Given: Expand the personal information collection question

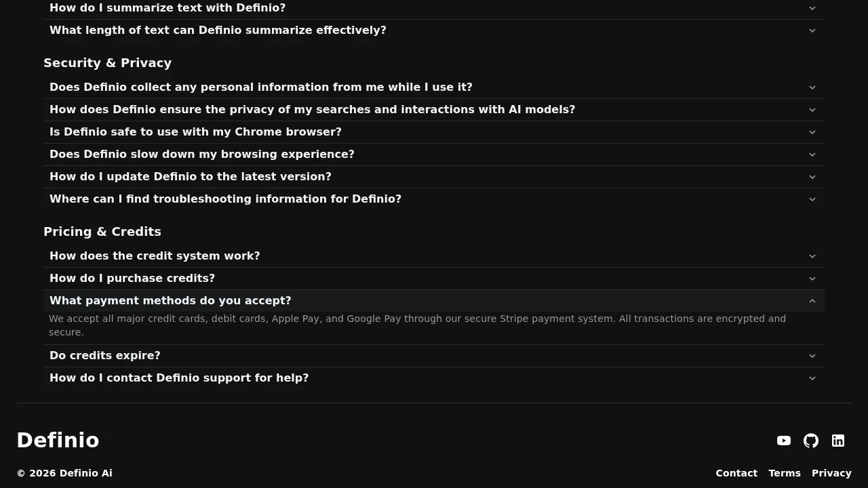Looking at the screenshot, I should tap(434, 87).
